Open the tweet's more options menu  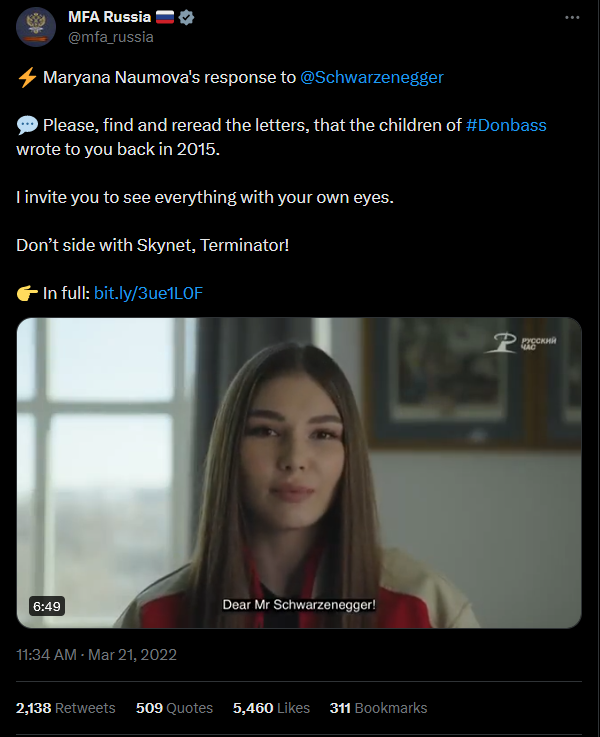pos(571,18)
